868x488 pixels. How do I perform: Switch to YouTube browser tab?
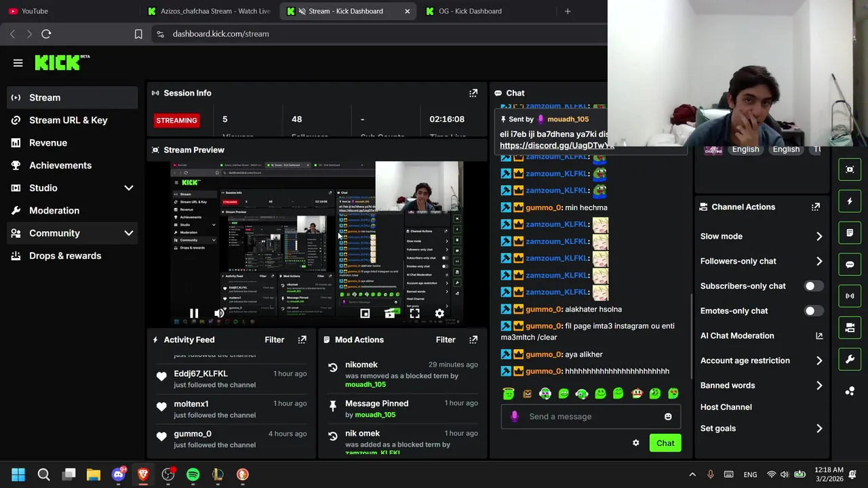pyautogui.click(x=70, y=11)
